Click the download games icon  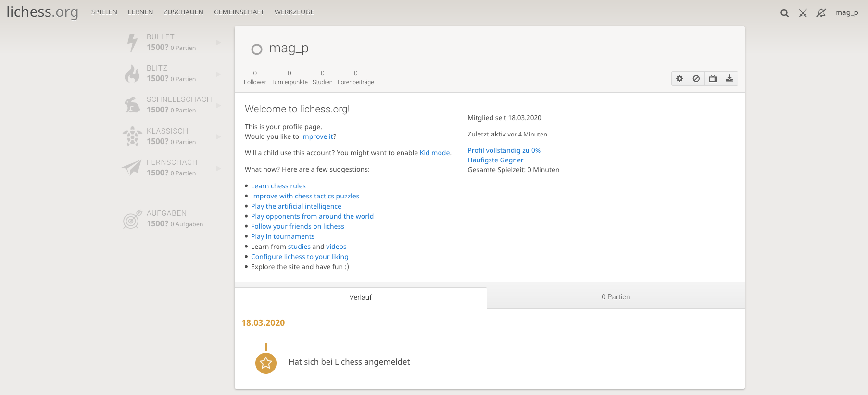[x=730, y=78]
